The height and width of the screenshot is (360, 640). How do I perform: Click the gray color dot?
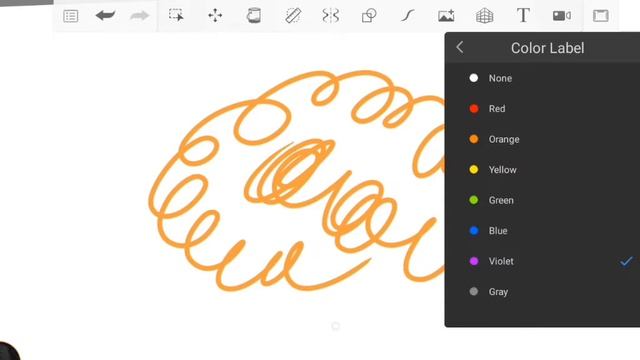coord(473,291)
